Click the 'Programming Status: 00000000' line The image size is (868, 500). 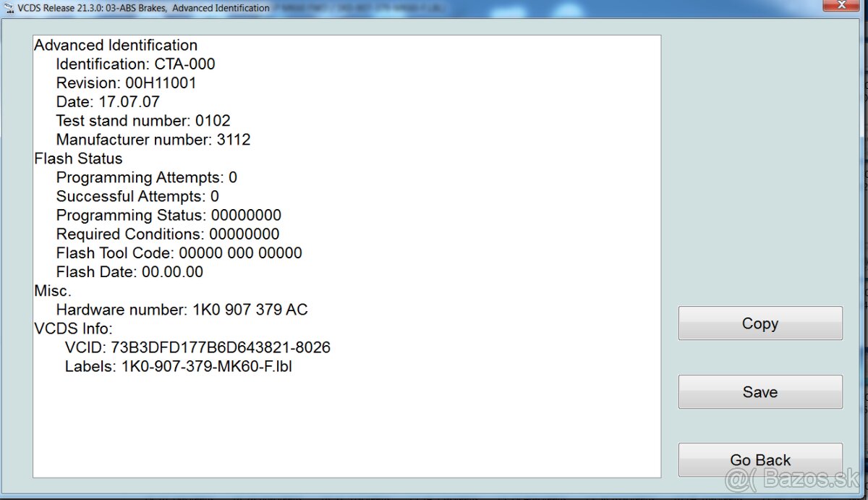tap(169, 215)
